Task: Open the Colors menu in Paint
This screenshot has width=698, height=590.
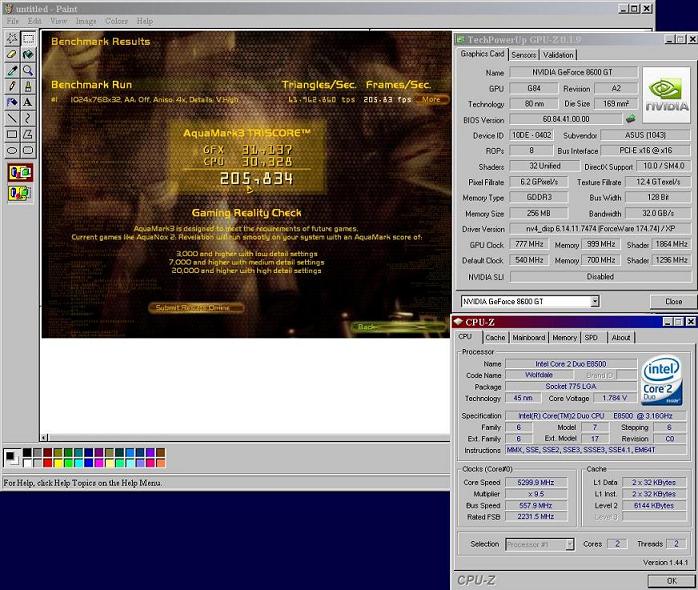Action: (116, 21)
